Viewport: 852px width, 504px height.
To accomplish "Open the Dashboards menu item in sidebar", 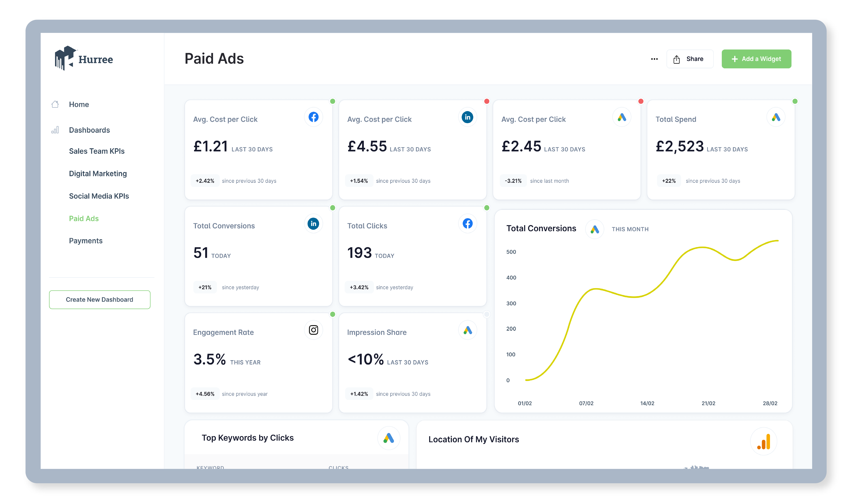I will tap(89, 130).
